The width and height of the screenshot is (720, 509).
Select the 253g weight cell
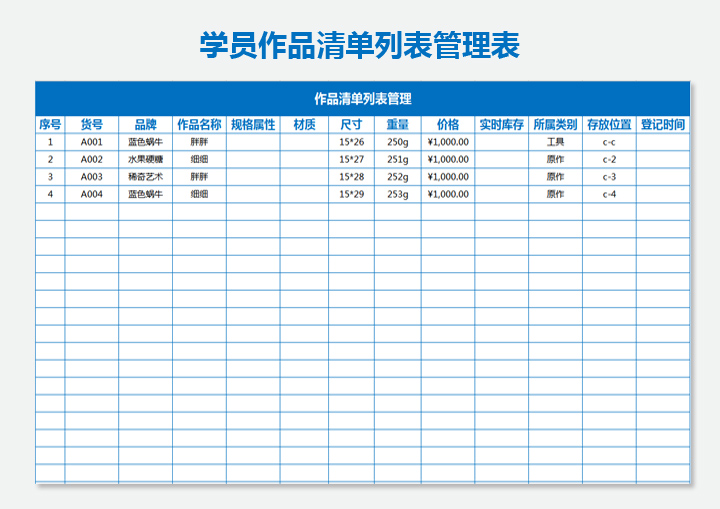point(398,194)
